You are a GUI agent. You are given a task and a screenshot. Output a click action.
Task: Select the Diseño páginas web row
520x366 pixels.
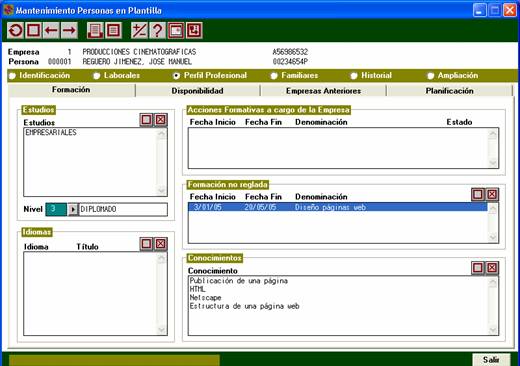(x=338, y=207)
